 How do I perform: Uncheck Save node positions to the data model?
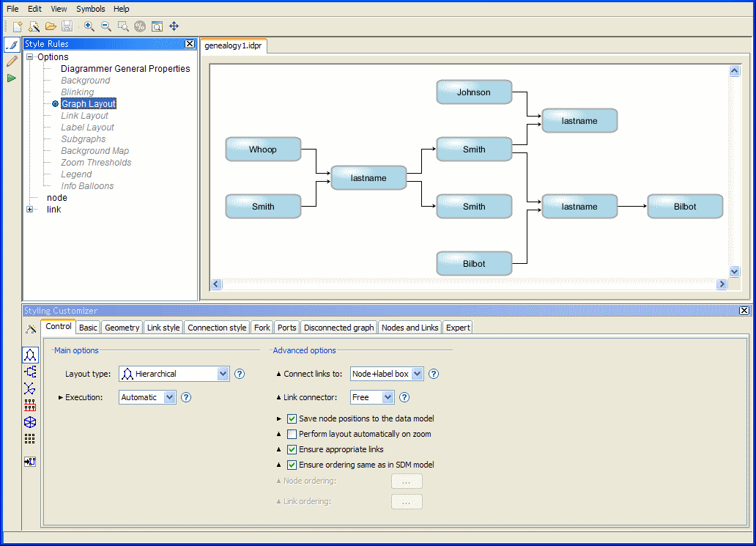(x=292, y=418)
